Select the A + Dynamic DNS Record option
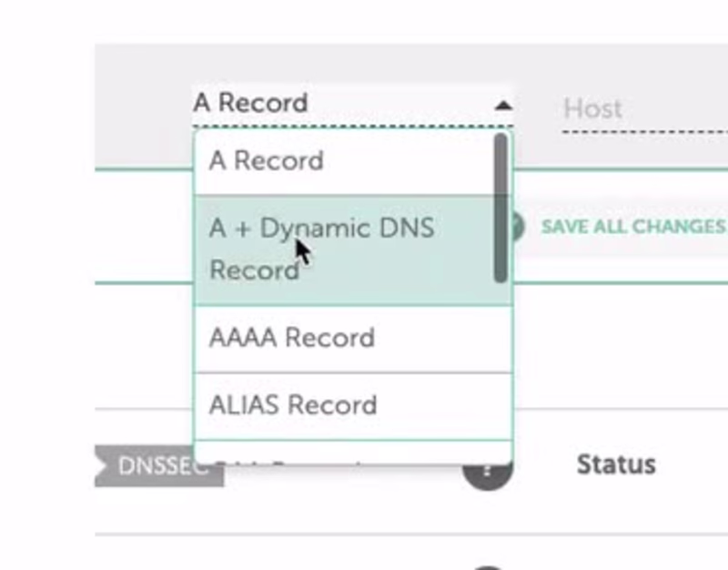The height and width of the screenshot is (570, 728). pyautogui.click(x=345, y=249)
